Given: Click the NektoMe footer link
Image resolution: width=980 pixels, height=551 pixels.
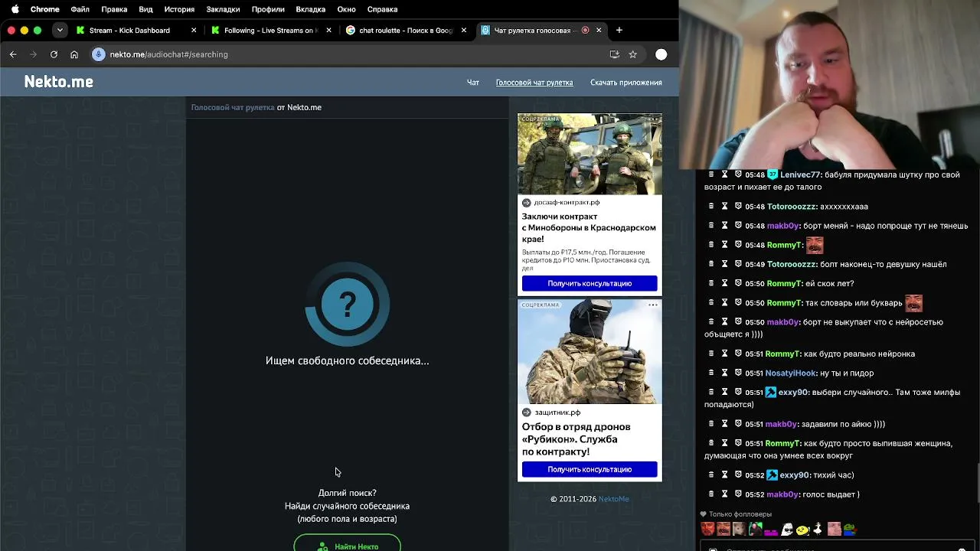Looking at the screenshot, I should point(613,499).
